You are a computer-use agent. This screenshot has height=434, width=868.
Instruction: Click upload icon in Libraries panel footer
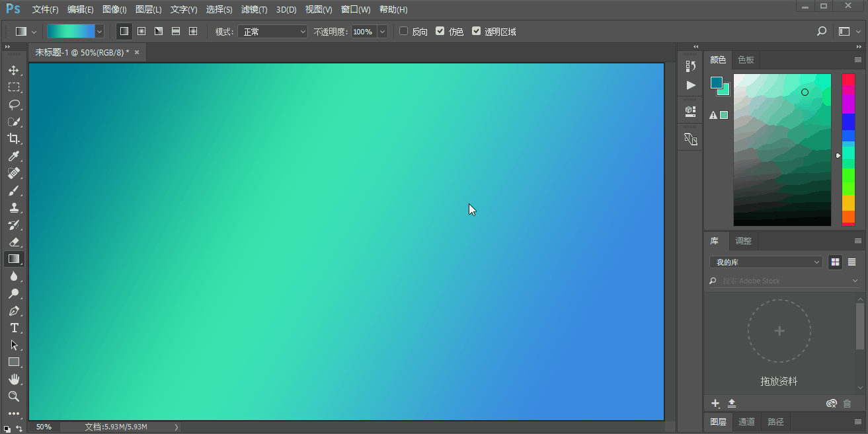point(732,403)
